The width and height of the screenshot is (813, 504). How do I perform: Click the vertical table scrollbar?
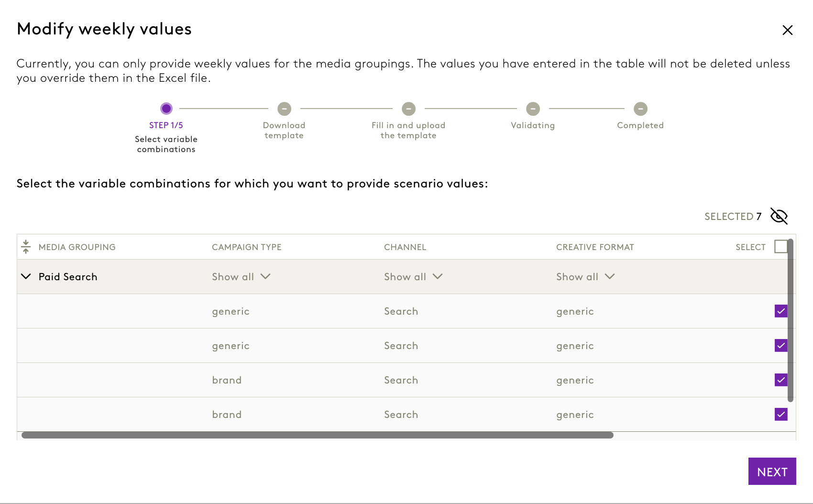tap(791, 320)
